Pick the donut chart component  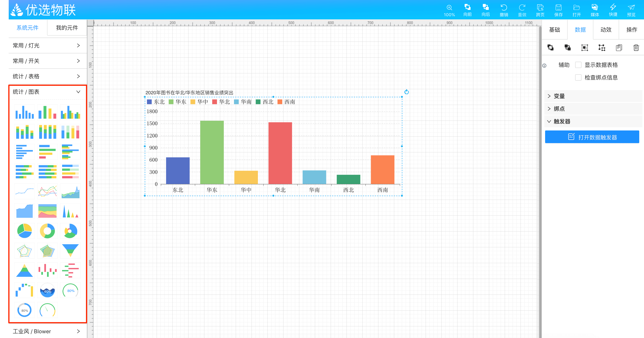47,231
